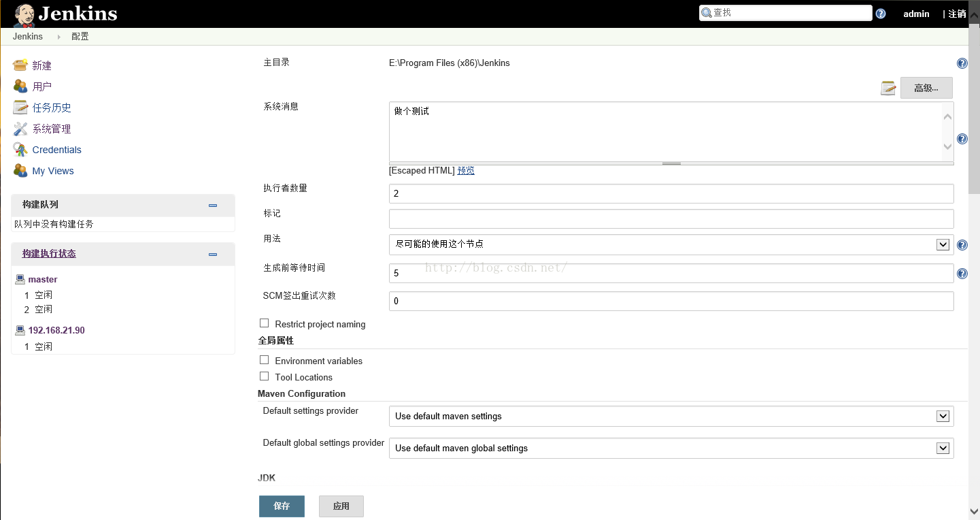Viewport: 980px width, 520px height.
Task: Click the users people icon in sidebar
Action: [x=20, y=86]
